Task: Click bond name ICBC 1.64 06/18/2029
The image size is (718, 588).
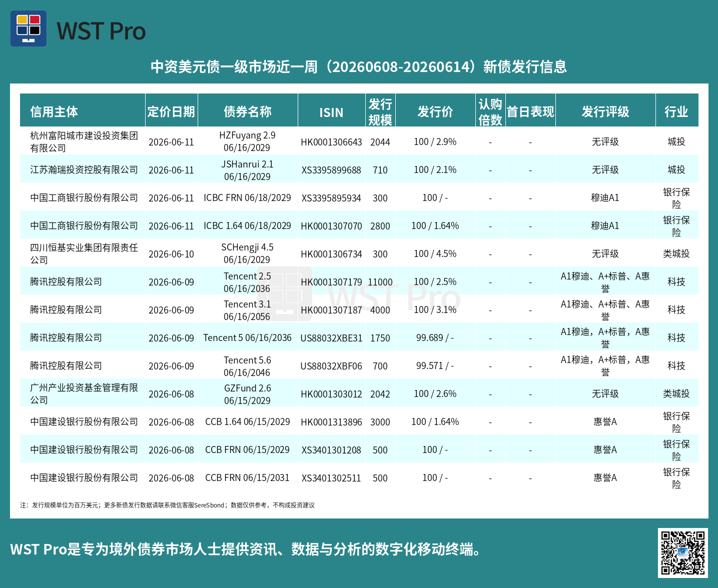Action: (x=247, y=226)
